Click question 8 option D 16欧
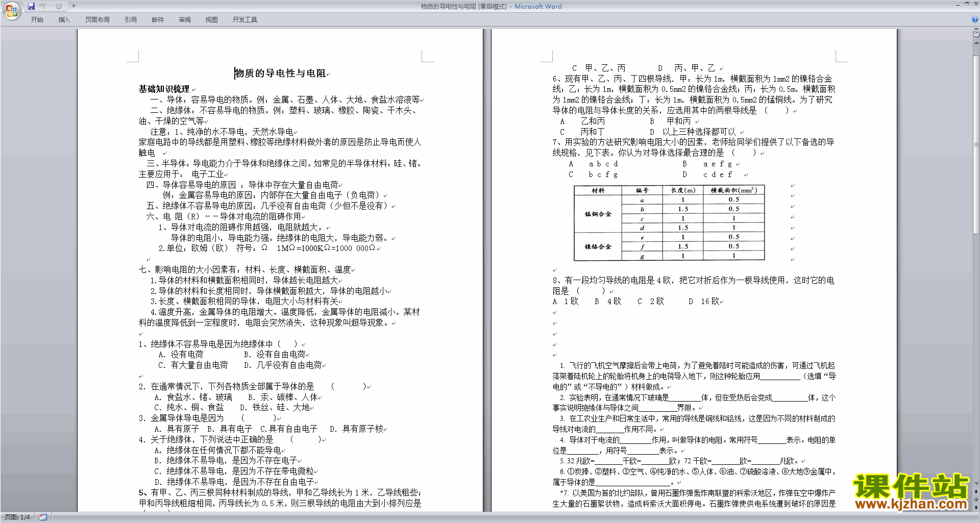Screen dimensions: 980x523 click(703, 302)
